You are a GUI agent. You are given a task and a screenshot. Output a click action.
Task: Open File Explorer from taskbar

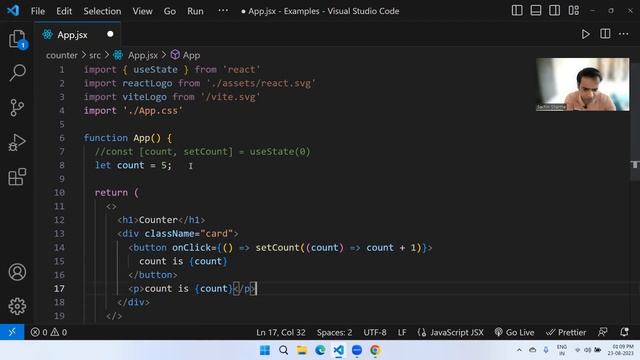pyautogui.click(x=302, y=350)
